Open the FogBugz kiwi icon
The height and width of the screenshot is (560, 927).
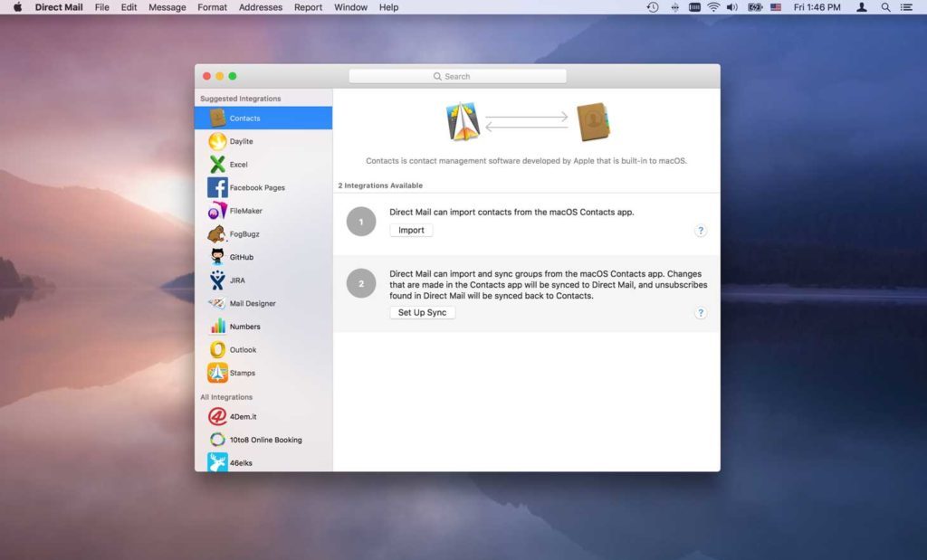(x=217, y=234)
